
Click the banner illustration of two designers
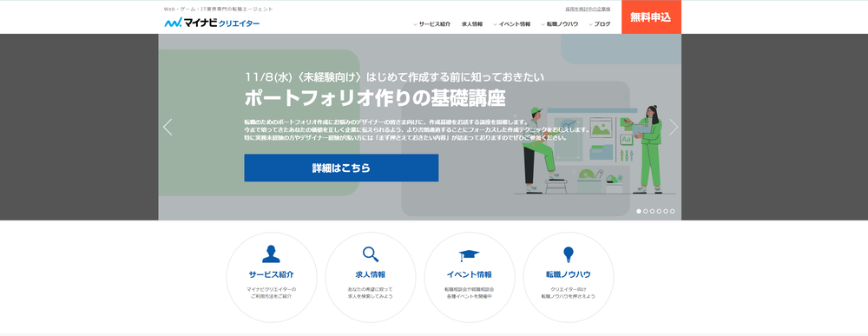point(594,148)
